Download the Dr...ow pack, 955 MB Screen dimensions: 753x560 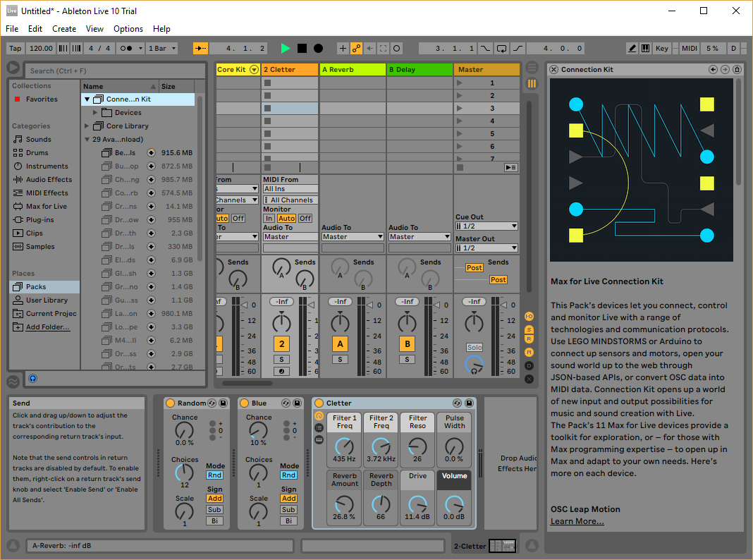[151, 219]
